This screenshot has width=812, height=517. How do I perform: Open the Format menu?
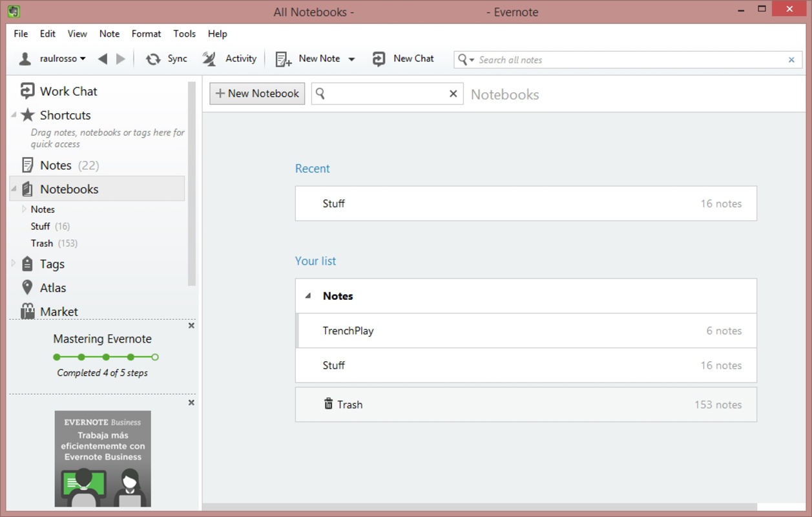146,34
